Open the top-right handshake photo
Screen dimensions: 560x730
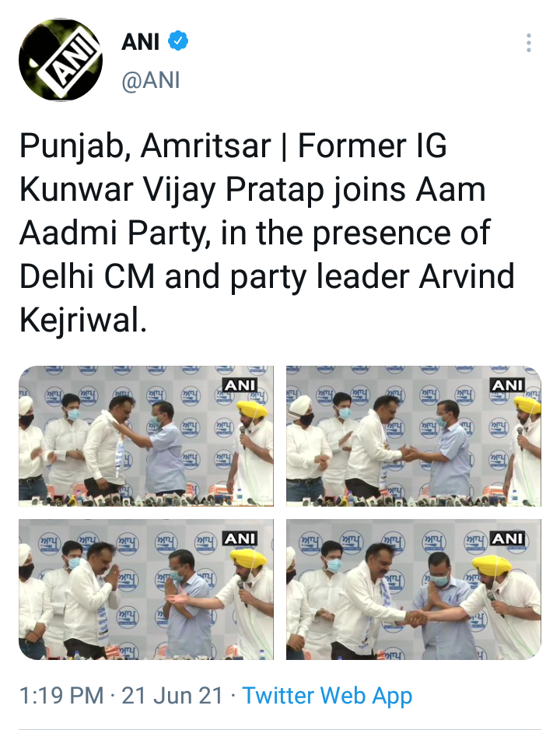414,436
